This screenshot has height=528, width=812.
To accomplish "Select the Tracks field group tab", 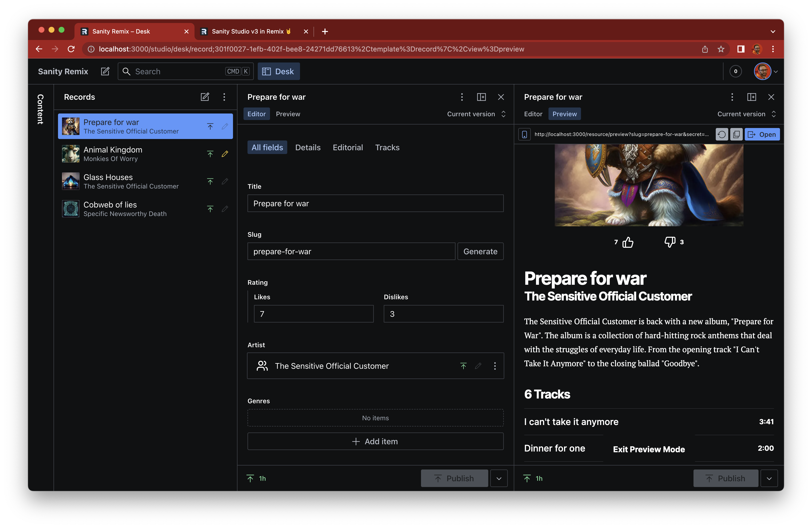I will (387, 147).
